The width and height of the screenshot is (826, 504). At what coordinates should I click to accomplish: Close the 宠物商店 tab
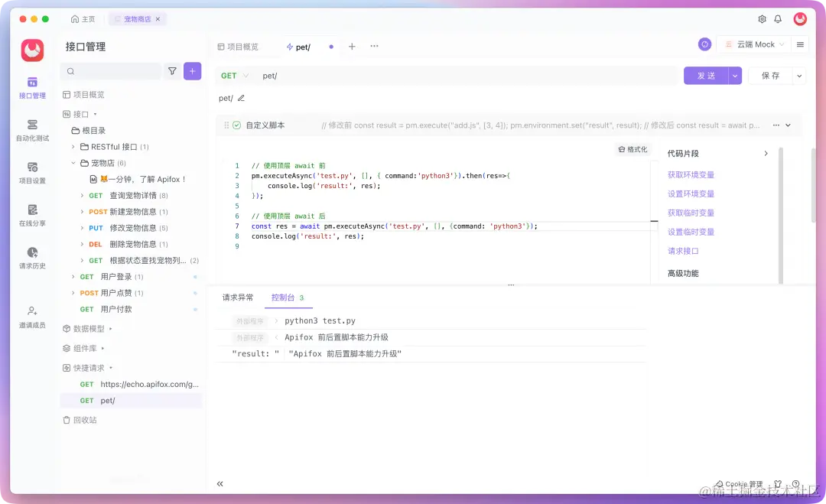(158, 19)
